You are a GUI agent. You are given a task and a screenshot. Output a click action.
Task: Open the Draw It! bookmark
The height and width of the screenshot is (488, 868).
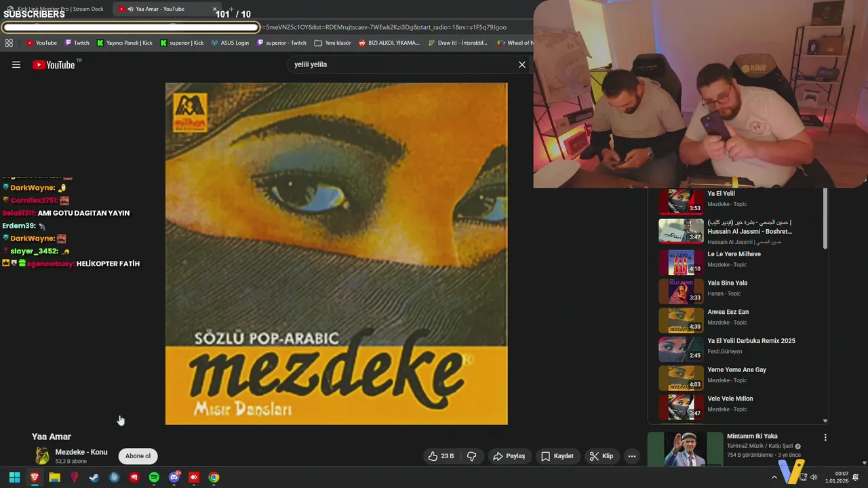458,43
